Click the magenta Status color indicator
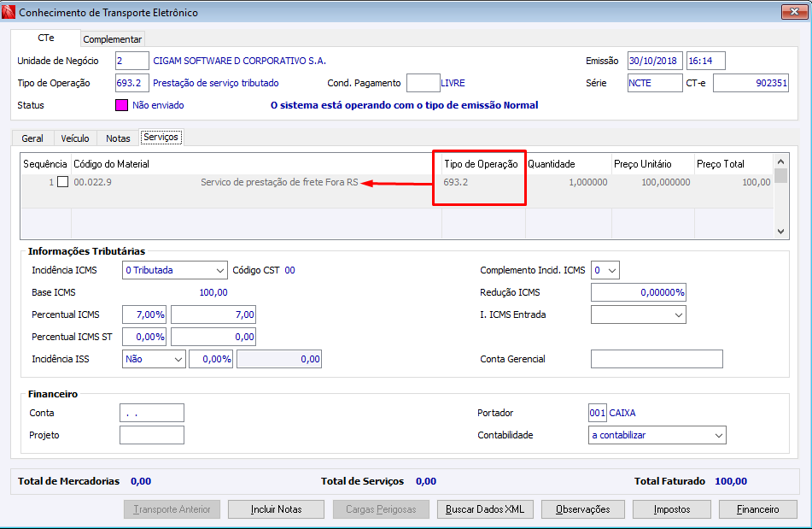 pyautogui.click(x=121, y=105)
